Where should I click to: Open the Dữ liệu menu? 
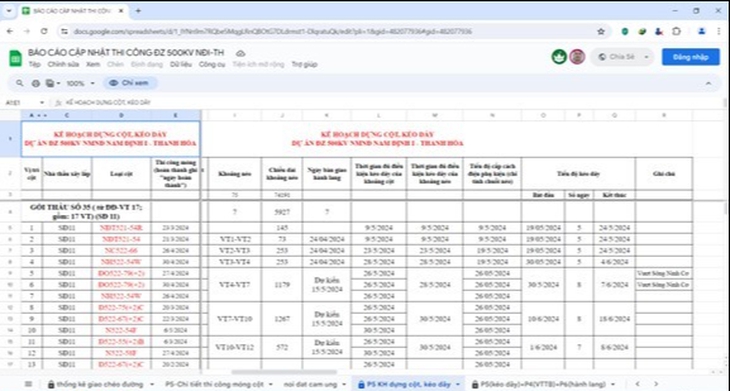(x=181, y=64)
